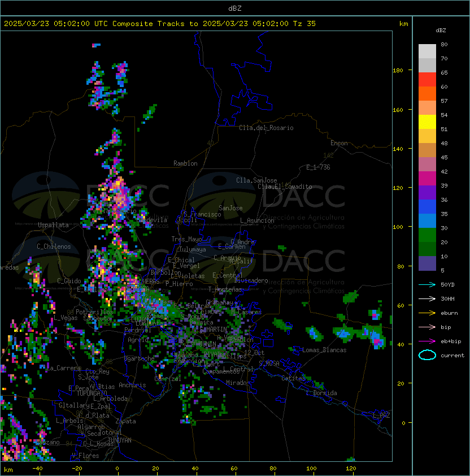
Task: Select the light gray 80-70 dBZ swatch
Action: pos(427,51)
